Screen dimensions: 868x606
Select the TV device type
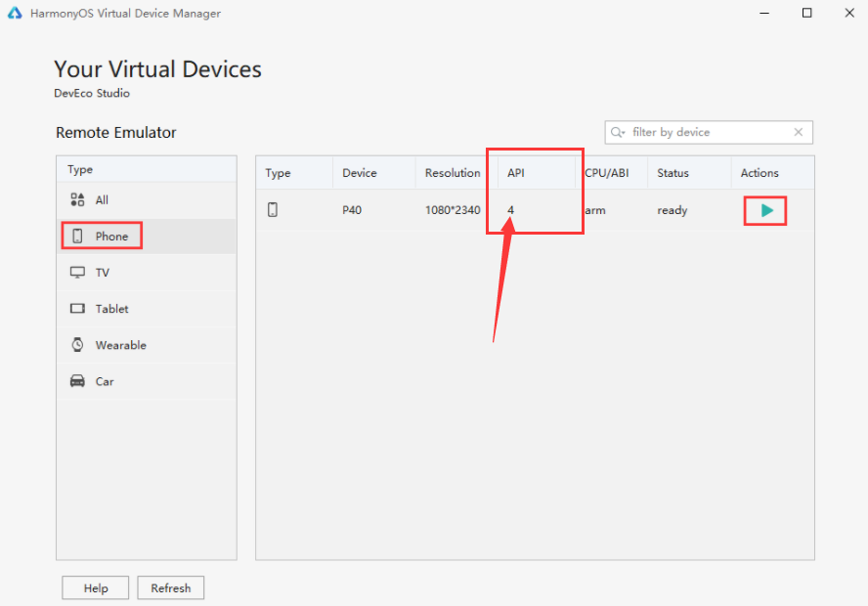[x=105, y=272]
